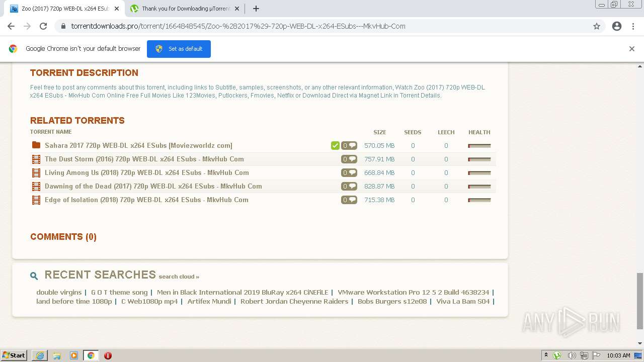Open a new browser tab

pos(256,9)
